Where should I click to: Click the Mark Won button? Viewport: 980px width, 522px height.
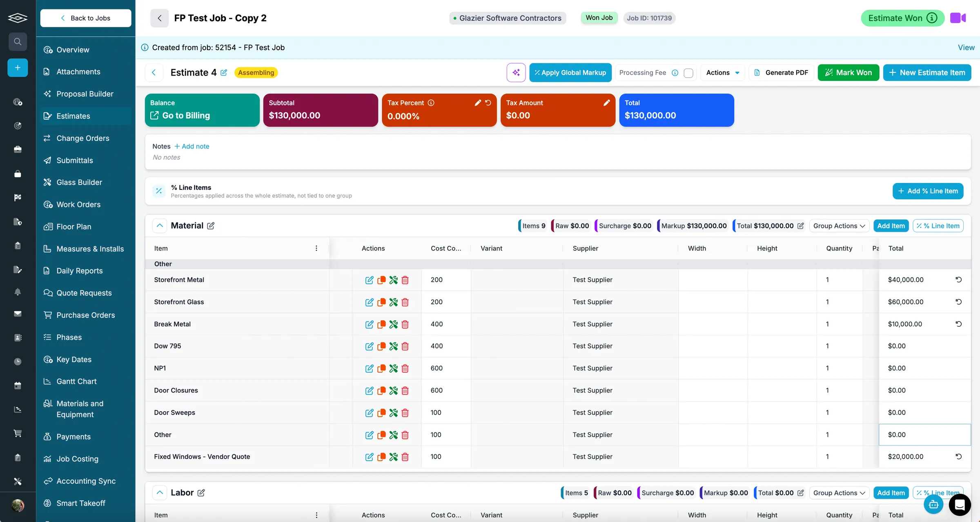click(x=848, y=72)
